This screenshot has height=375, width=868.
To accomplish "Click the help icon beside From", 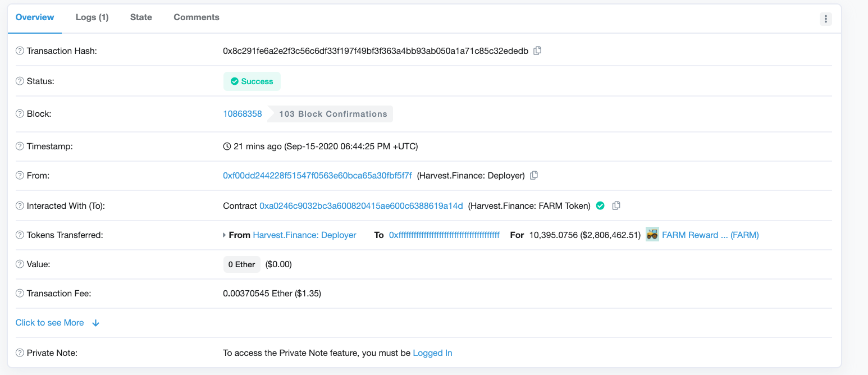I will click(x=20, y=176).
